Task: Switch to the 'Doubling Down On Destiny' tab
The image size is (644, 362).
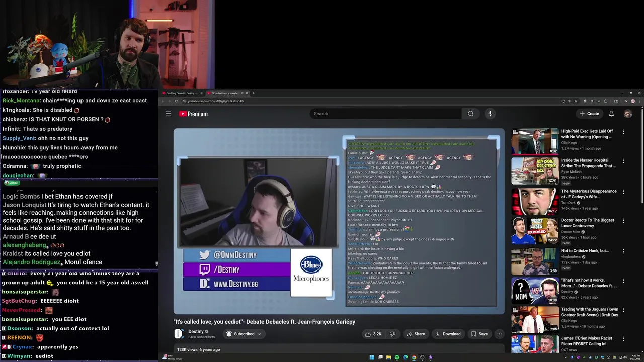Action: coord(182,93)
